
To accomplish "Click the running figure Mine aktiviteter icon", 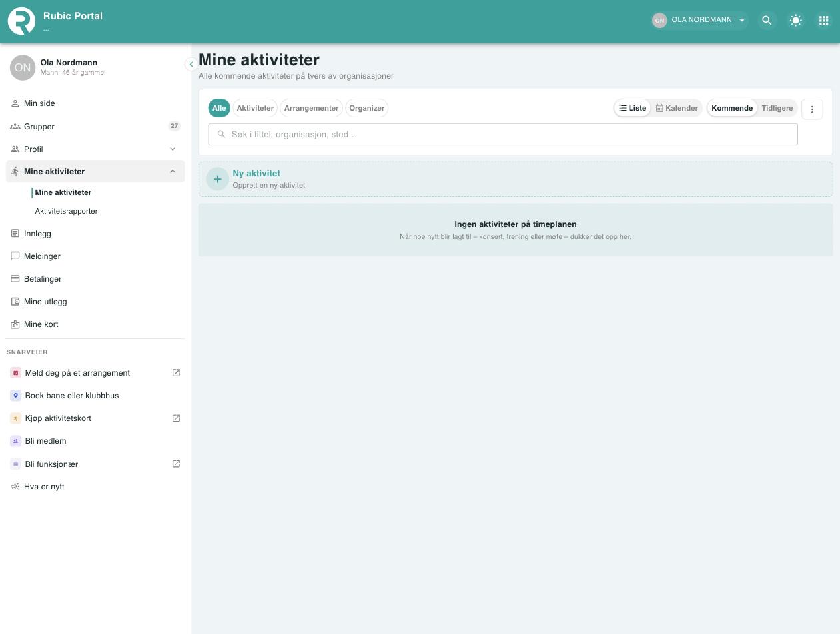I will point(15,171).
